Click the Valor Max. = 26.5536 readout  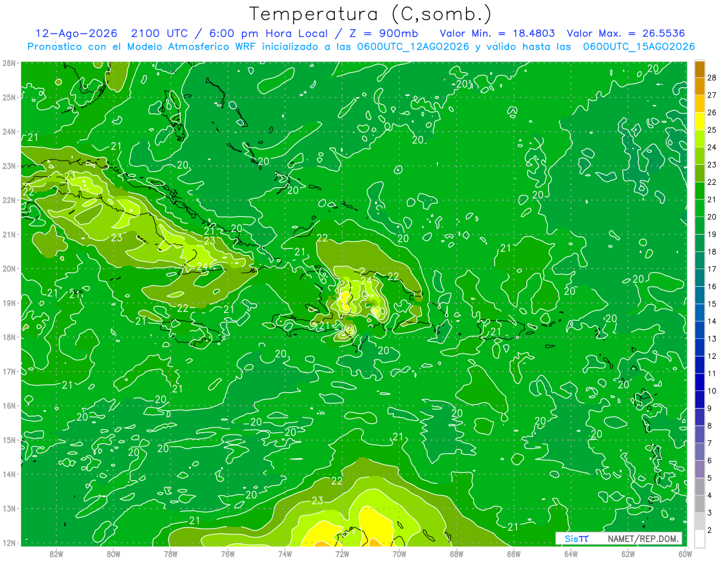626,33
